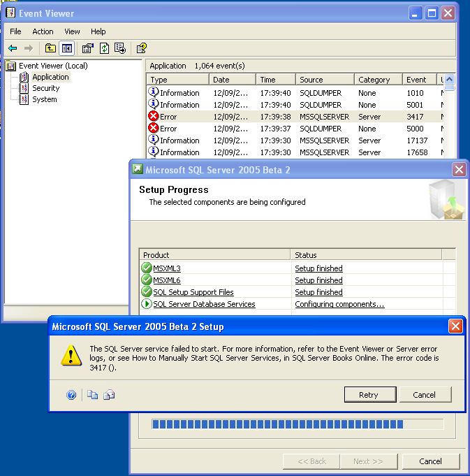Sort events by the Time column header
This screenshot has width=470, height=476.
pos(276,80)
